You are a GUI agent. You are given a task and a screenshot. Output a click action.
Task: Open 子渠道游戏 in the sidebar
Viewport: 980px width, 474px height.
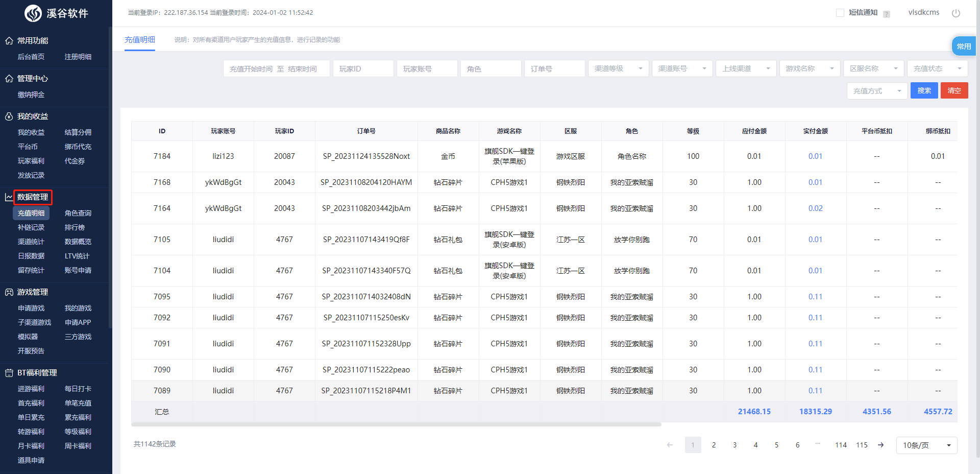[35, 323]
